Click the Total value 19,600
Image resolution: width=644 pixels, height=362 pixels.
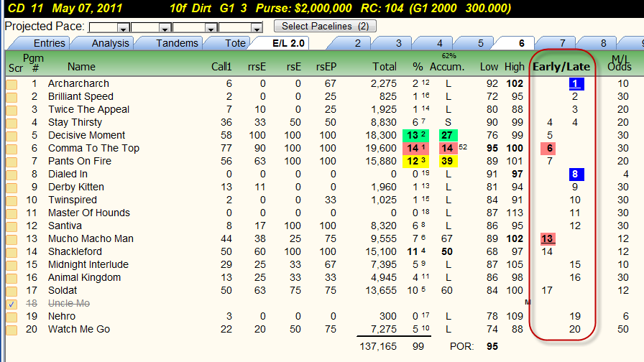[381, 148]
